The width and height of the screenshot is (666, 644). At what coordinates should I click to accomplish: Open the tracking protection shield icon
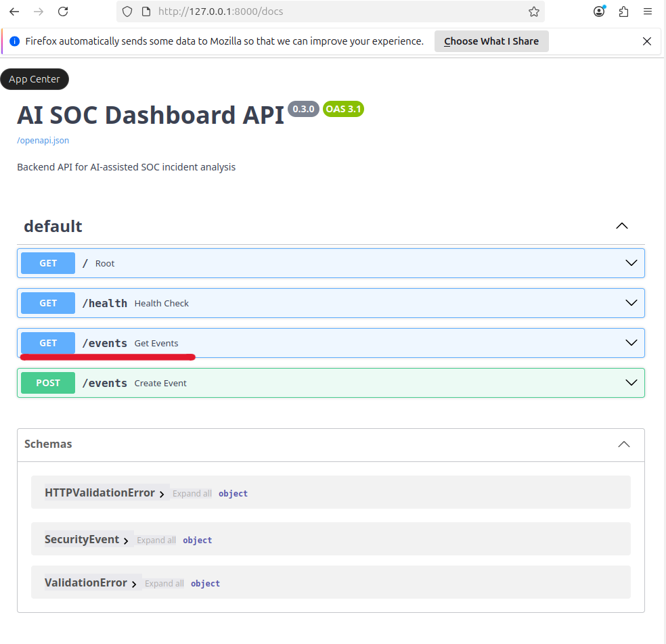pos(127,11)
